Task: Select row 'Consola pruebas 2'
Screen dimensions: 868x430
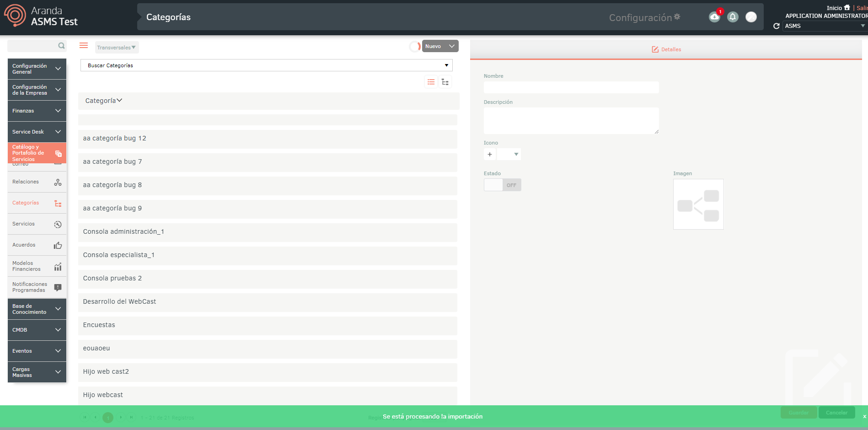Action: (268, 279)
